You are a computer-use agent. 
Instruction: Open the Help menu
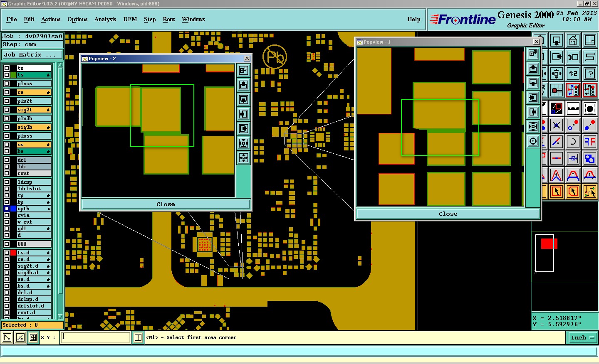414,19
